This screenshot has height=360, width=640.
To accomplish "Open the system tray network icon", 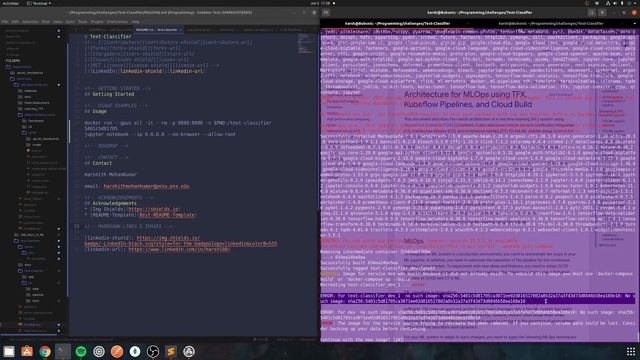I will [x=608, y=3].
